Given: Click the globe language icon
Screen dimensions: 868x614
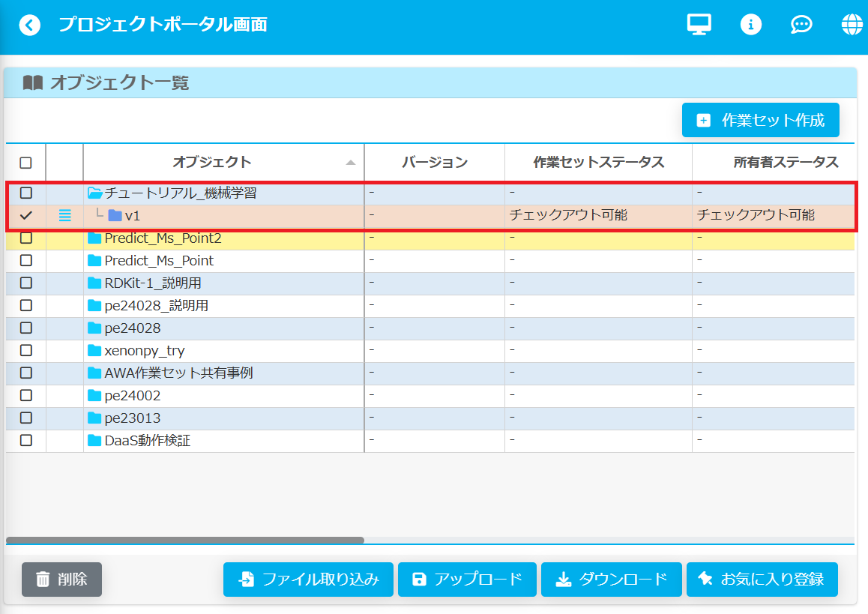Looking at the screenshot, I should click(x=852, y=25).
